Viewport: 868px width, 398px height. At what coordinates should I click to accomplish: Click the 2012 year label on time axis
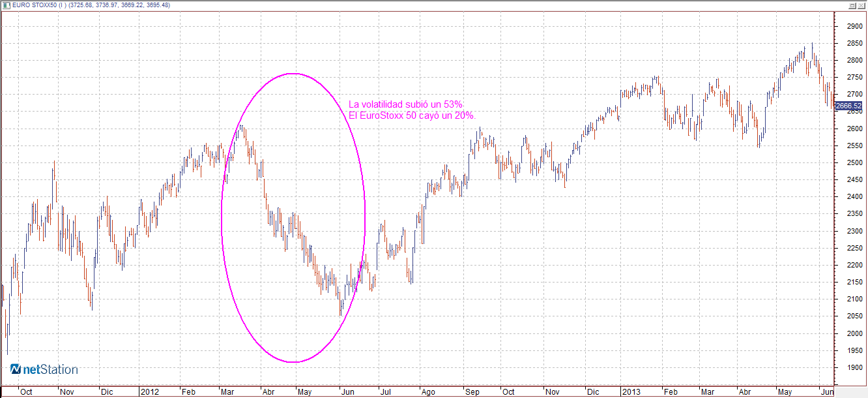point(150,392)
